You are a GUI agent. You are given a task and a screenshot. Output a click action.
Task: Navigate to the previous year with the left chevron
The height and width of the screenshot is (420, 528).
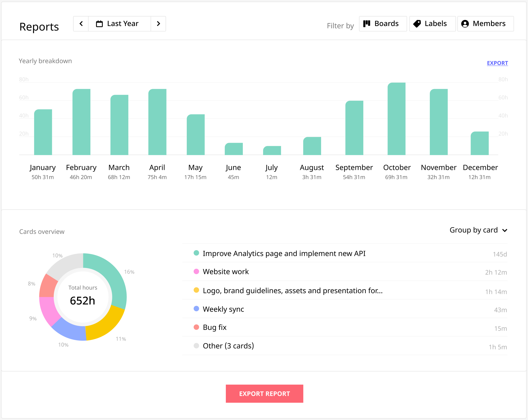coord(81,24)
